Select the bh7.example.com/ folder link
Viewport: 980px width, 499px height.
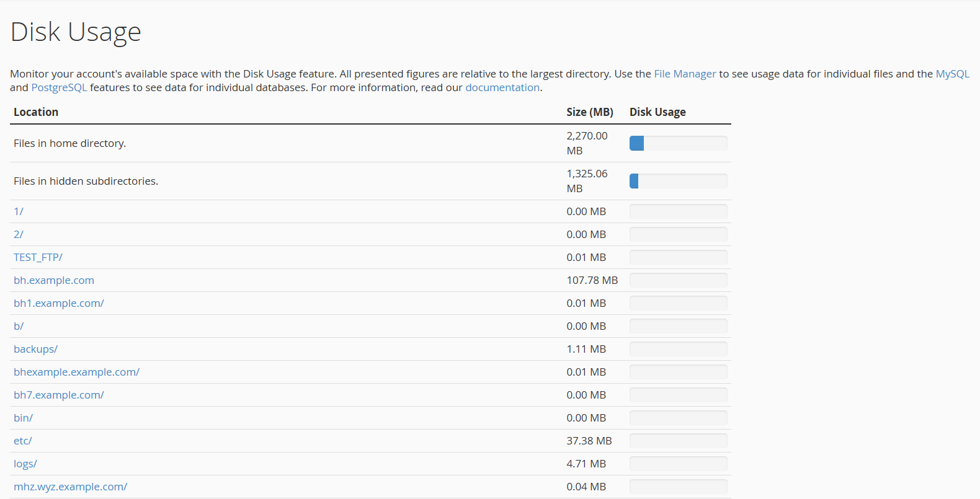[x=59, y=395]
